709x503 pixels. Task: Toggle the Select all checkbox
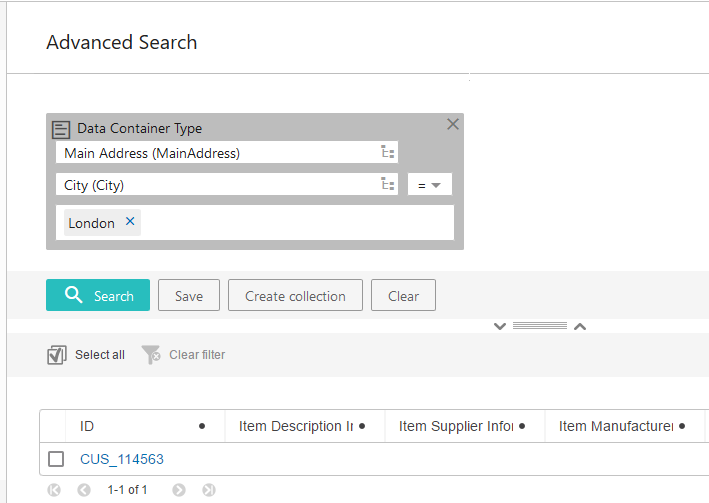[x=57, y=355]
